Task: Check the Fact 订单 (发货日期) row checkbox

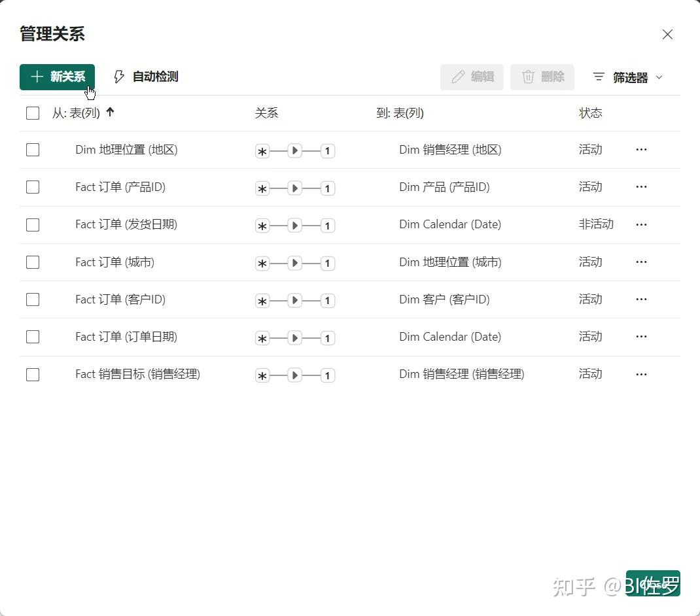Action: [x=33, y=224]
